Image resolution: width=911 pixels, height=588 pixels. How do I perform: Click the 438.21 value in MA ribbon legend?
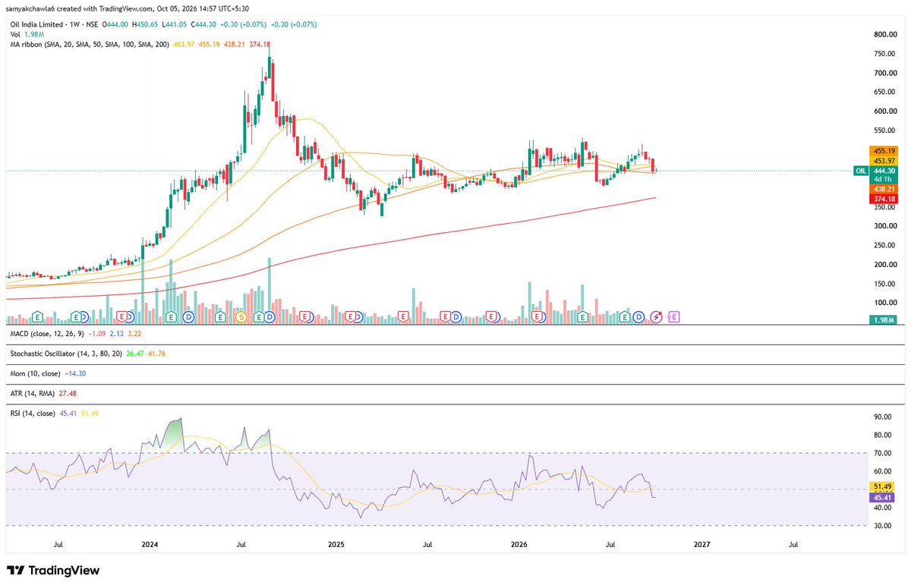(x=235, y=44)
